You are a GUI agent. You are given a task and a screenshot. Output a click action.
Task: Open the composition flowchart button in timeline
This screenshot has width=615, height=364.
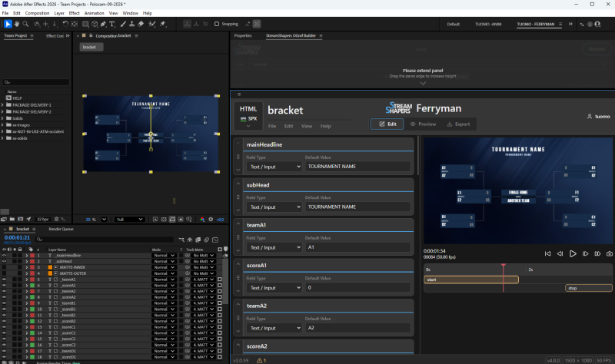[181, 240]
